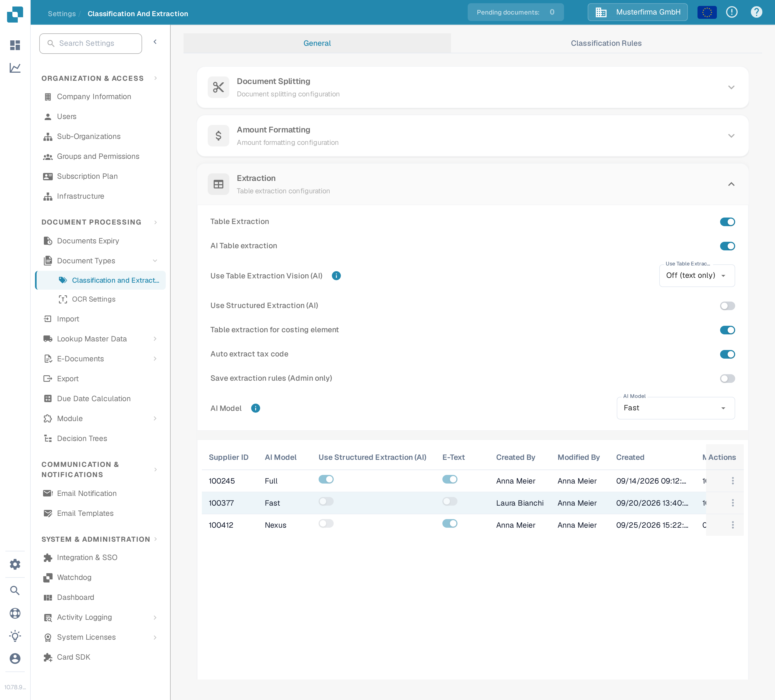This screenshot has width=775, height=700.
Task: Click the Pending documents counter
Action: click(516, 12)
